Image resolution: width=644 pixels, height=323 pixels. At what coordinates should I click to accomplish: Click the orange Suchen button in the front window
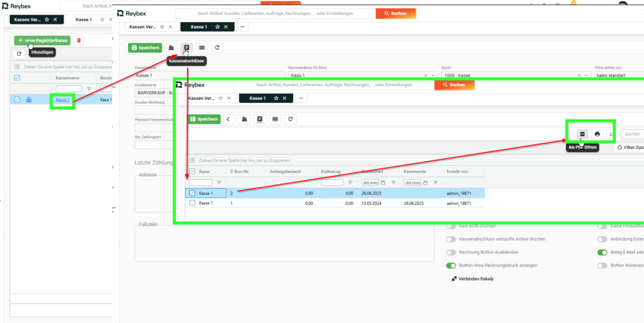[455, 85]
